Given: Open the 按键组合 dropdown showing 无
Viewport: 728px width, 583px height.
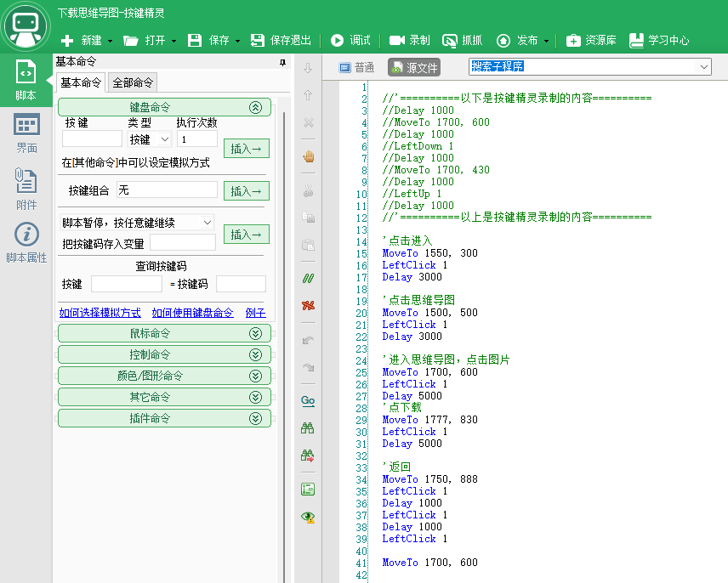Looking at the screenshot, I should coord(167,190).
